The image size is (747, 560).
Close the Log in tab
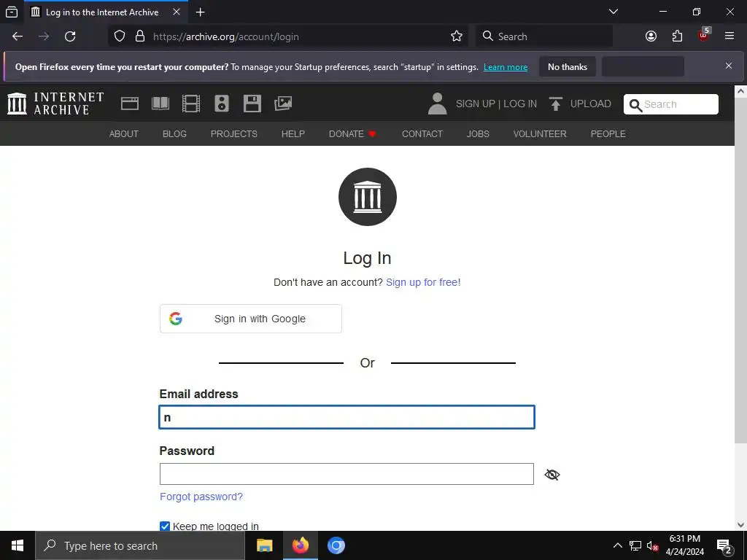pyautogui.click(x=177, y=12)
